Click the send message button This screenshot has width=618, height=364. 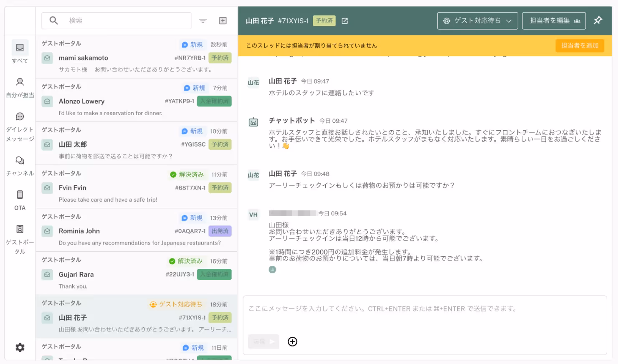click(263, 341)
